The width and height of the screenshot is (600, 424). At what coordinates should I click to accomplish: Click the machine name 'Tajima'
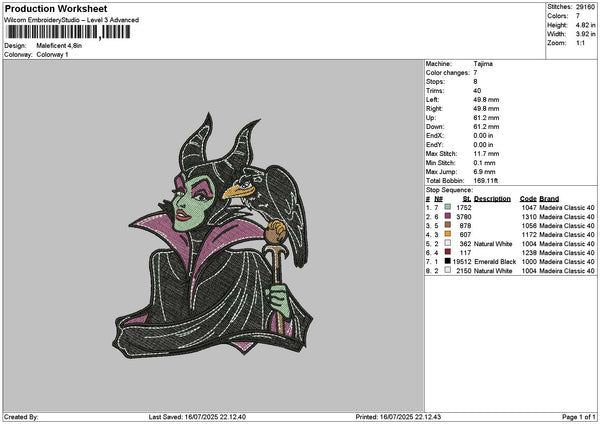coord(483,64)
